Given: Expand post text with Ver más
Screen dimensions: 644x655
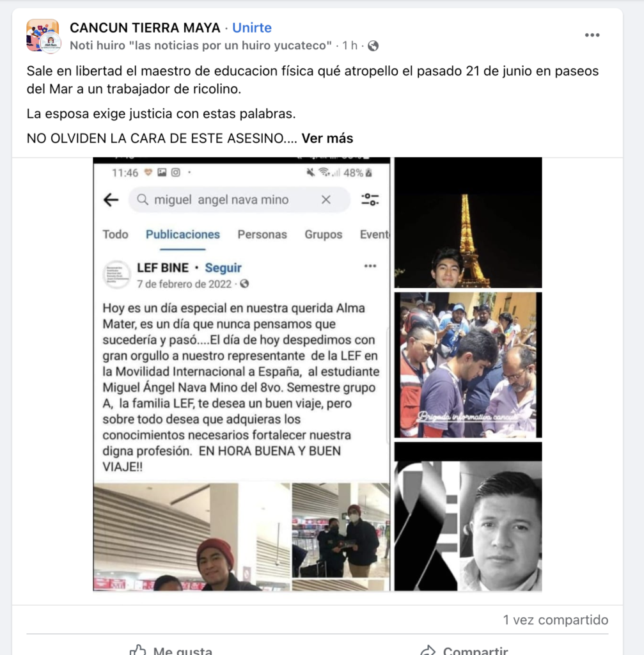Looking at the screenshot, I should click(x=327, y=138).
